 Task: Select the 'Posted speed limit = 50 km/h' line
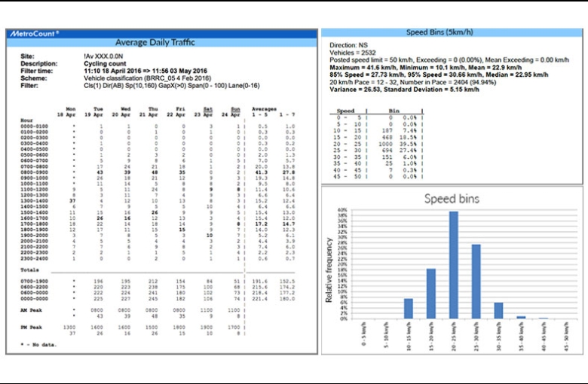pyautogui.click(x=449, y=60)
